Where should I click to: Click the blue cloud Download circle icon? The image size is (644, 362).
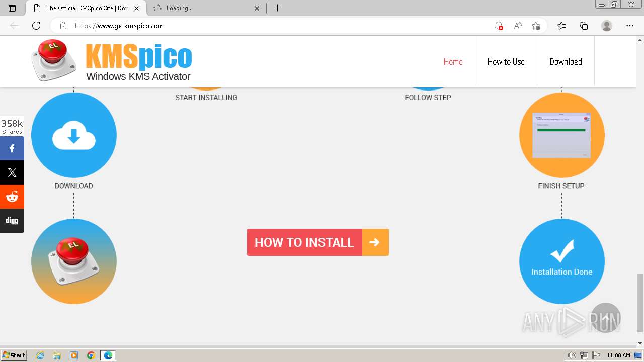point(74,135)
